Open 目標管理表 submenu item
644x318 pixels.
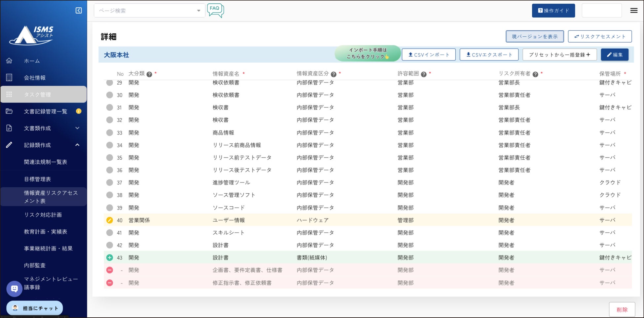tap(37, 179)
